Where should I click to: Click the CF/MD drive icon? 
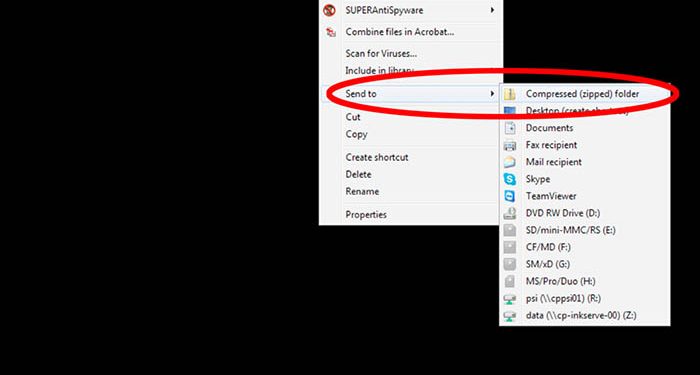(509, 247)
